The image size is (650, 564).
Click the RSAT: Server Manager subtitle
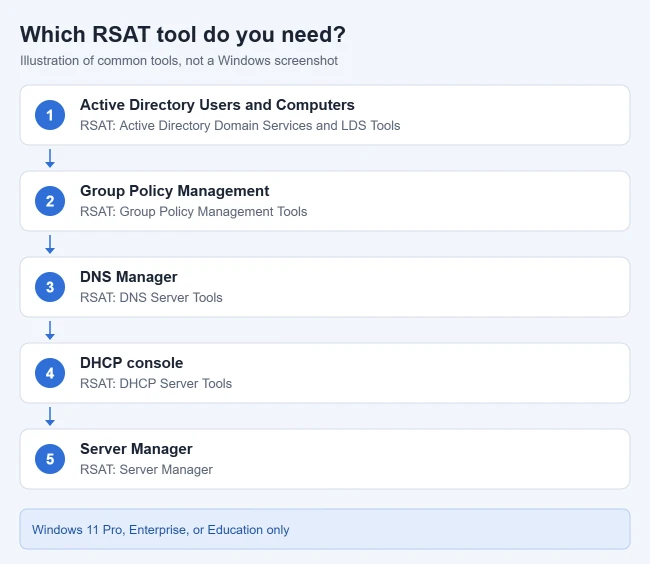(146, 470)
